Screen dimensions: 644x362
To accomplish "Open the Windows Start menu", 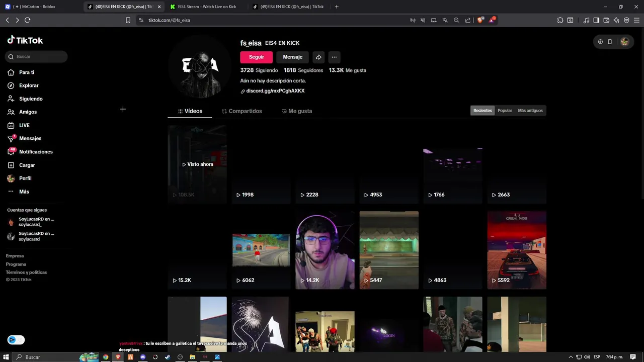I will point(7,357).
